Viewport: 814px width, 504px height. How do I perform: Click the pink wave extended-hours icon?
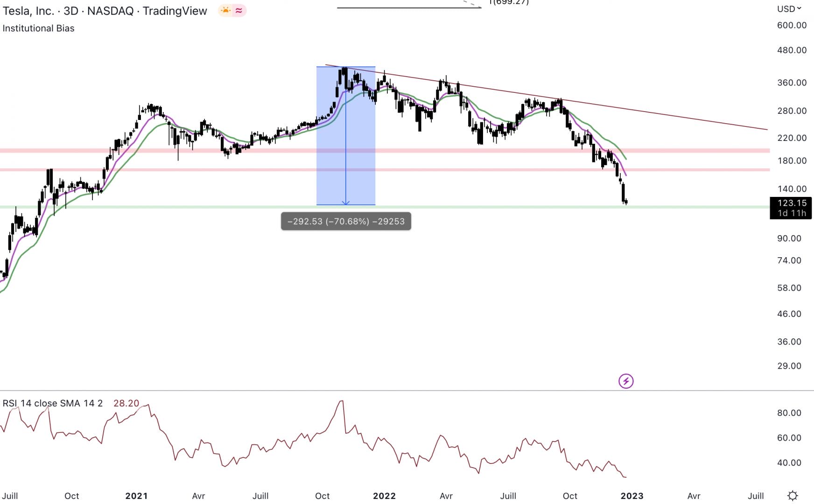point(239,9)
